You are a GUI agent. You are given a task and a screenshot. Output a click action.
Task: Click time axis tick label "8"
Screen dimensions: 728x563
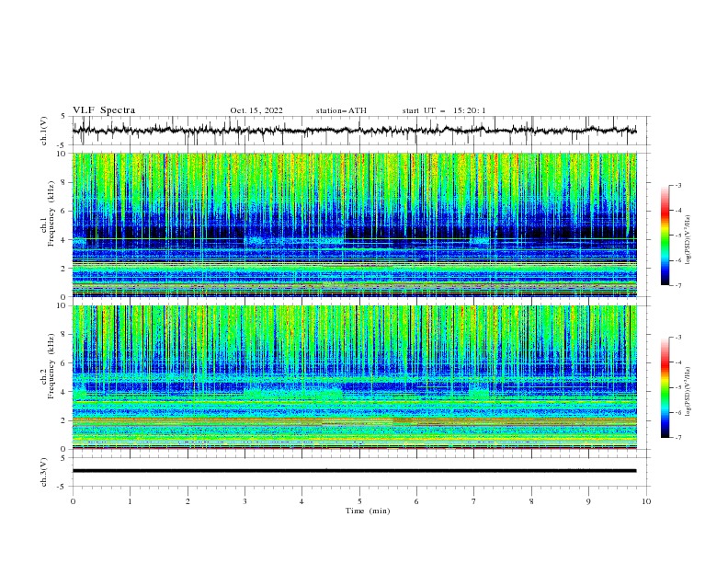coord(531,501)
